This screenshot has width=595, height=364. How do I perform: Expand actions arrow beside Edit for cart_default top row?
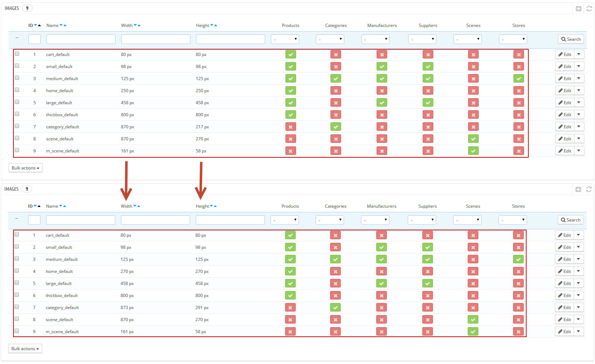(579, 55)
